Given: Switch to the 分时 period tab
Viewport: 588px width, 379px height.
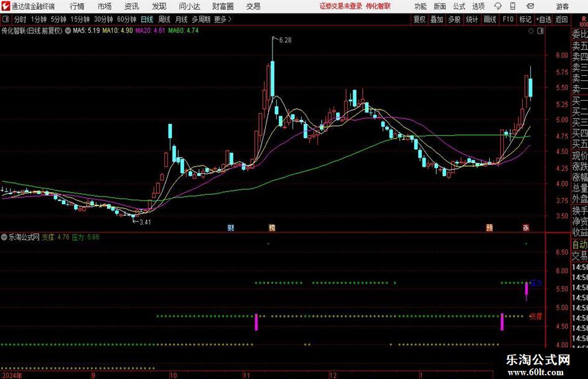Looking at the screenshot, I should [x=21, y=19].
